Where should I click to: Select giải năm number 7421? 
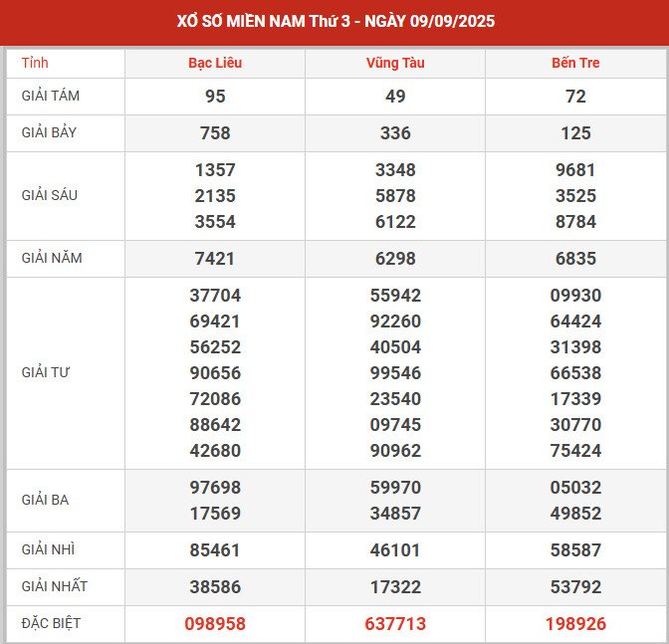(215, 259)
